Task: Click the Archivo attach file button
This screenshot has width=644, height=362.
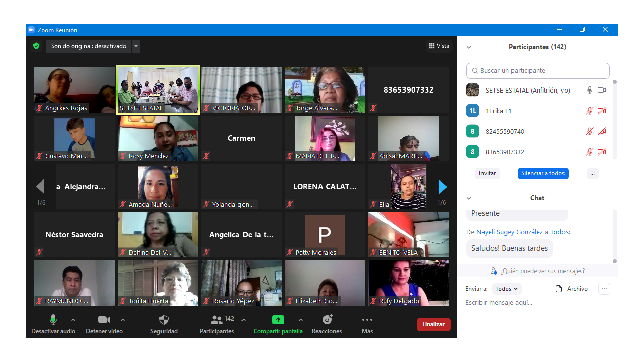Action: (572, 289)
